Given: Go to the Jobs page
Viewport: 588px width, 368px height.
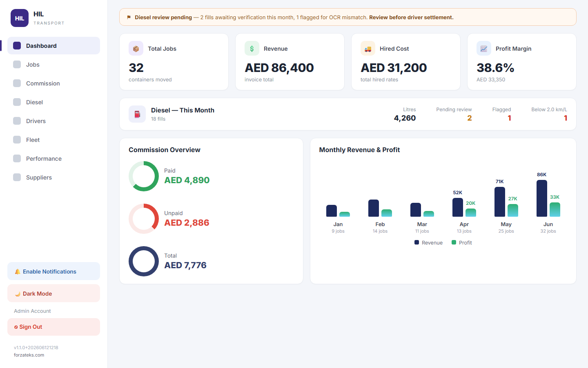Looking at the screenshot, I should [53, 64].
